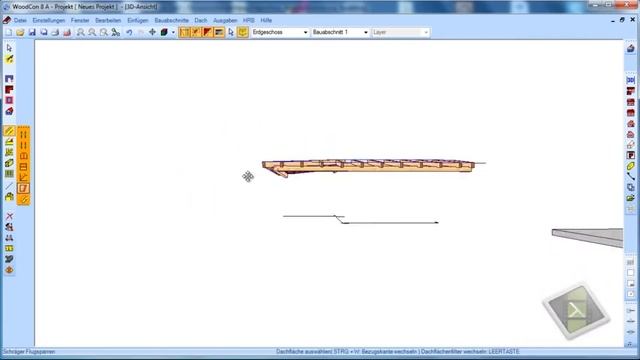Open the Hilfe menu
640x360 pixels.
click(266, 20)
